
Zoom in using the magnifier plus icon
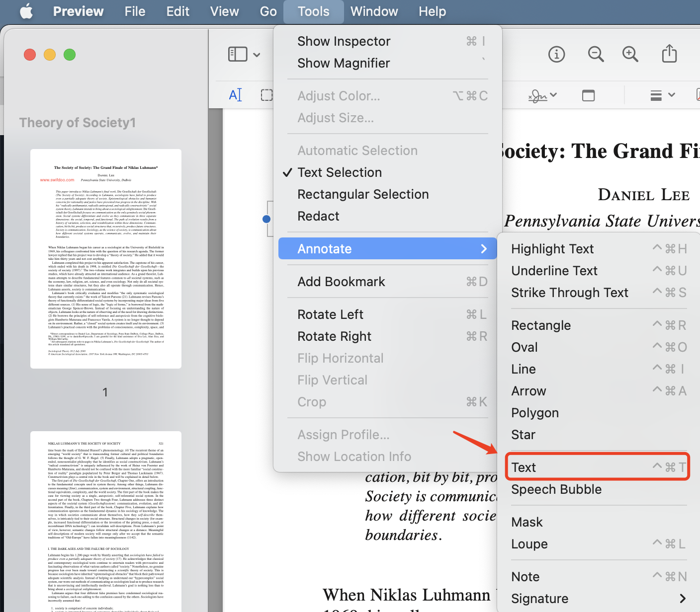click(x=630, y=54)
